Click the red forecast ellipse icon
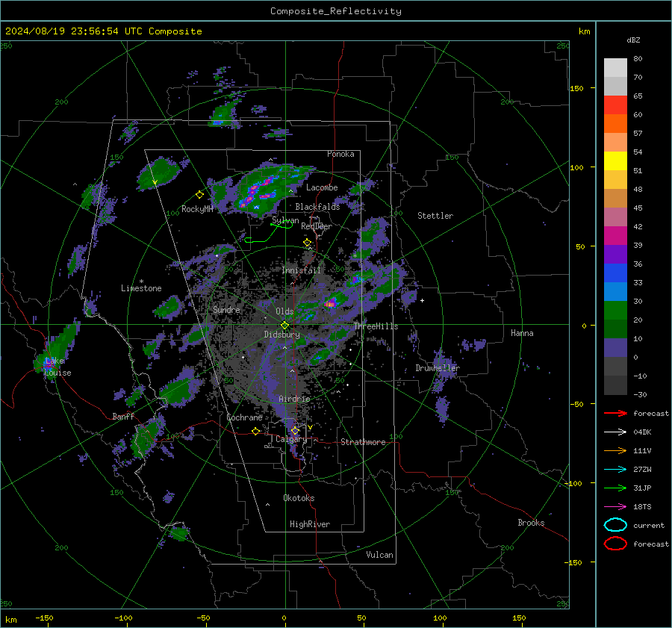Image resolution: width=672 pixels, height=628 pixels. [x=615, y=544]
